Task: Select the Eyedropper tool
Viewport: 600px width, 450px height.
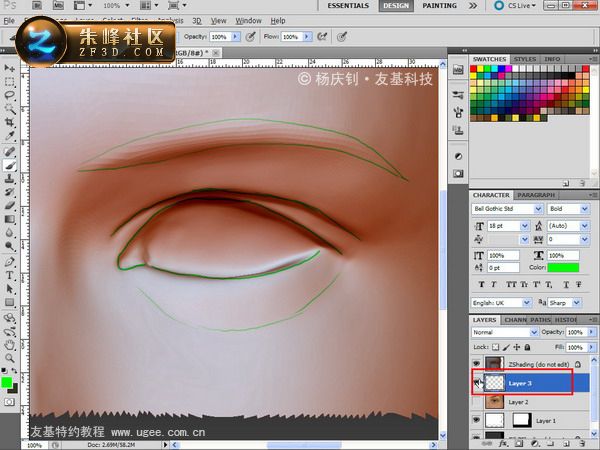Action: tap(9, 136)
